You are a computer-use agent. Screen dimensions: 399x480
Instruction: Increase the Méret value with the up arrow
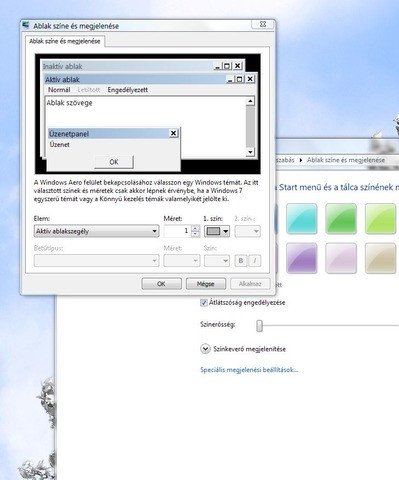(x=196, y=228)
